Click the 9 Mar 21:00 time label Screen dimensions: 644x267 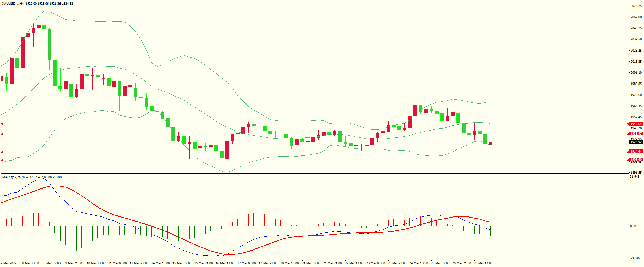click(x=74, y=263)
